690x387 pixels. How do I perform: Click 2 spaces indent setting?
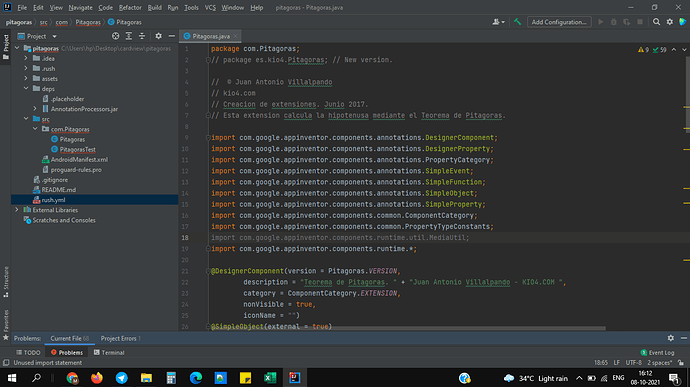coord(659,363)
